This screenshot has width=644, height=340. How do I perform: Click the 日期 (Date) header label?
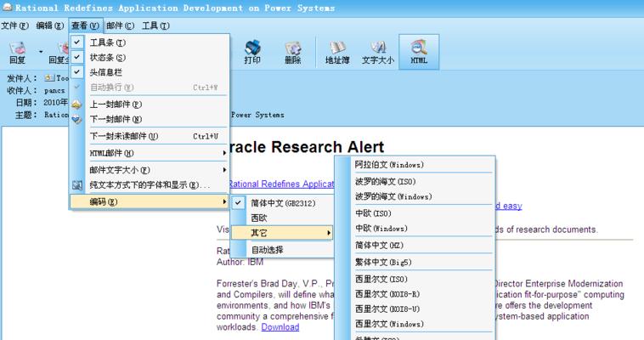coord(25,102)
